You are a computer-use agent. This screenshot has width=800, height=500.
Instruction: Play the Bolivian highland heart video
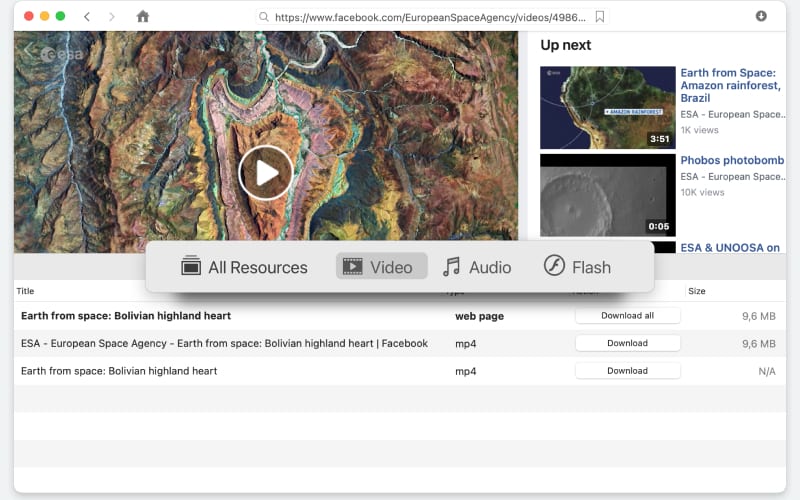pos(266,172)
